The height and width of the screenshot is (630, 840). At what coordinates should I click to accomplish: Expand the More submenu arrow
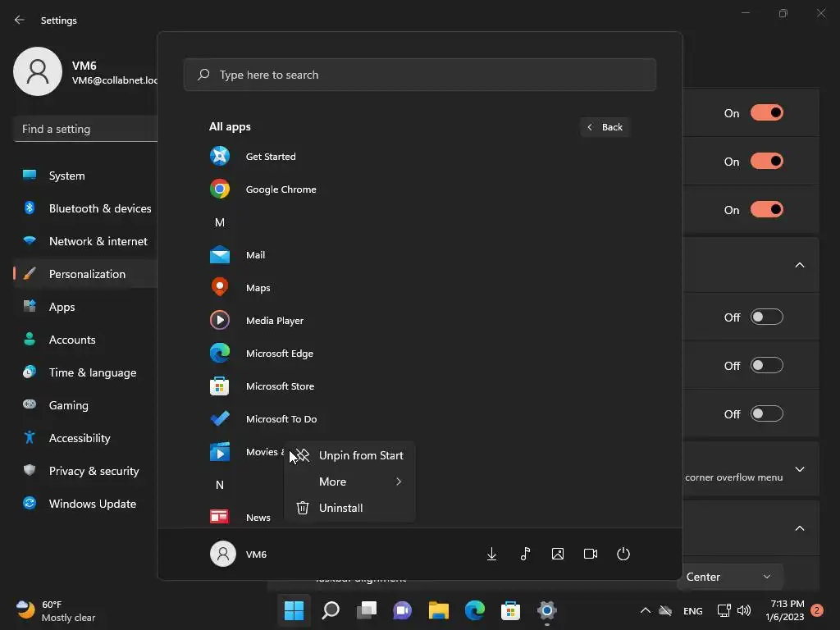[x=398, y=482]
